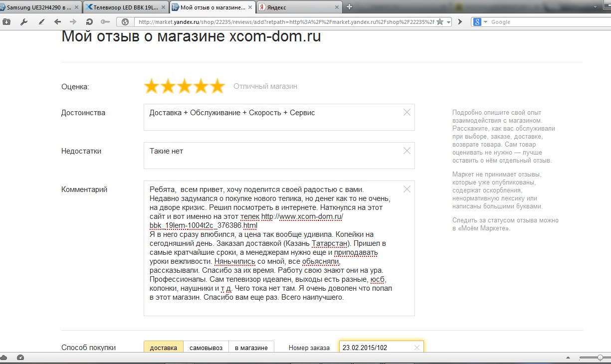Set rating to four stars
611x364 pixels.
pyautogui.click(x=201, y=86)
